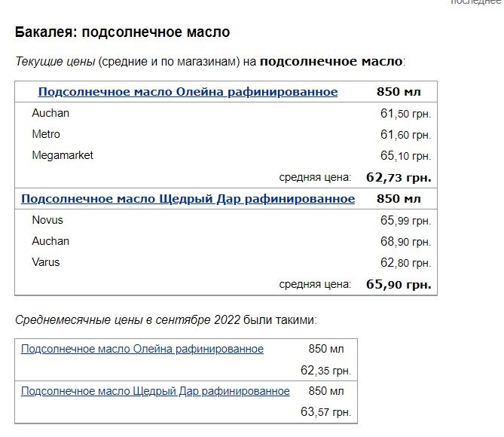This screenshot has height=437, width=504.
Task: Click the Auchan row under Олейна
Action: point(50,113)
